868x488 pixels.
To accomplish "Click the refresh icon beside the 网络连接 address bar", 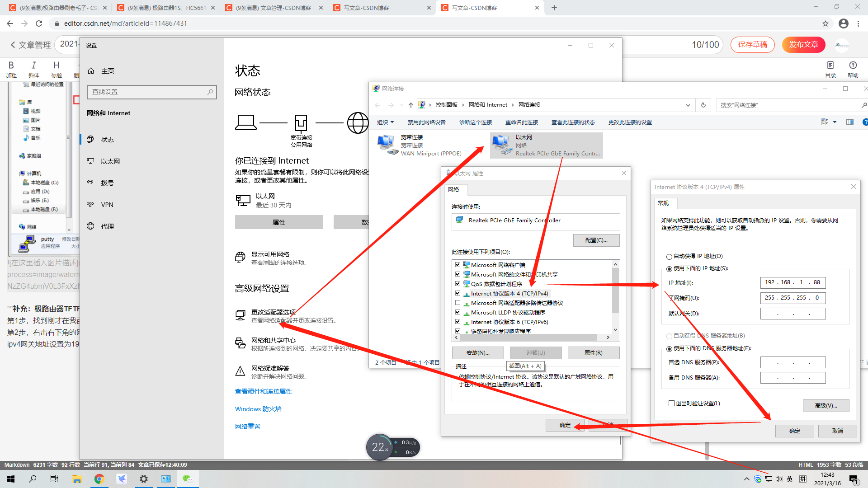I will (703, 105).
